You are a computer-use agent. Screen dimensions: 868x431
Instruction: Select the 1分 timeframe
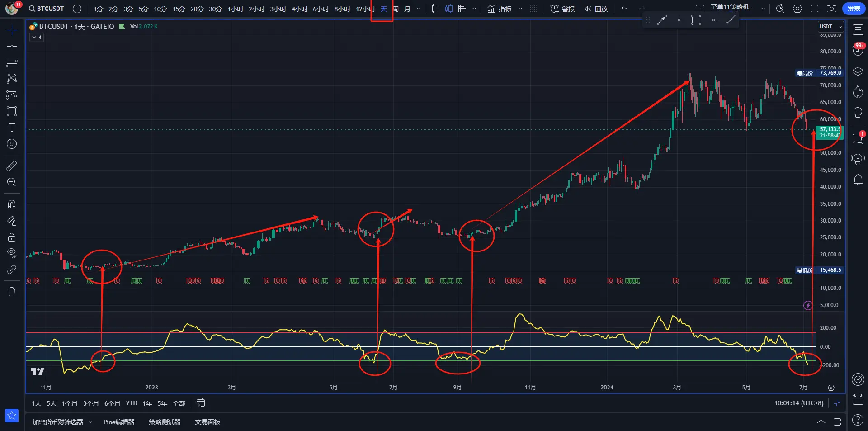(x=98, y=9)
